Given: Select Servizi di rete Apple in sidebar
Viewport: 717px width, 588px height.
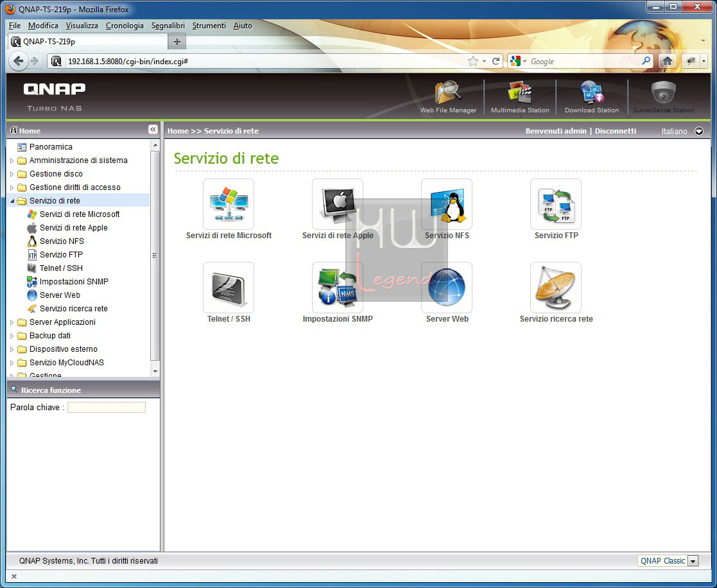Looking at the screenshot, I should click(74, 228).
